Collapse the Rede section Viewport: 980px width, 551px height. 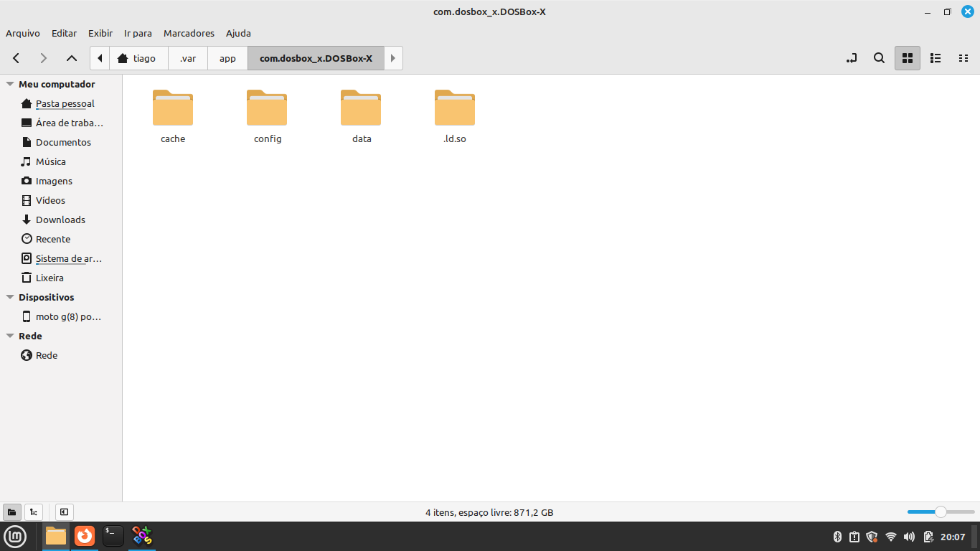click(10, 336)
